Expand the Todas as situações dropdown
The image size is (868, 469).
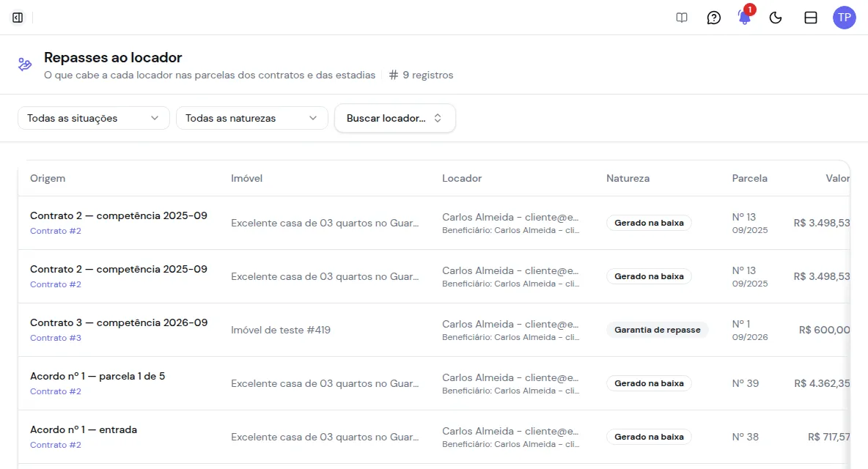(94, 118)
